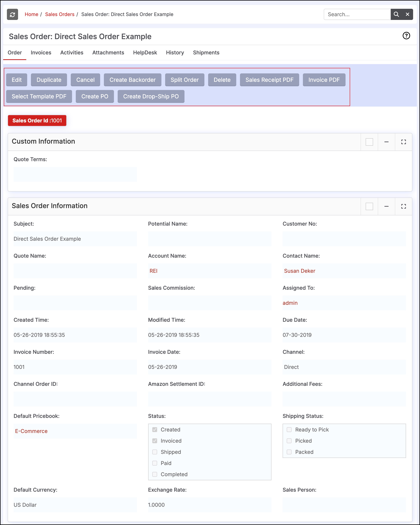Toggle the Created status checkbox
The height and width of the screenshot is (525, 420).
(155, 430)
